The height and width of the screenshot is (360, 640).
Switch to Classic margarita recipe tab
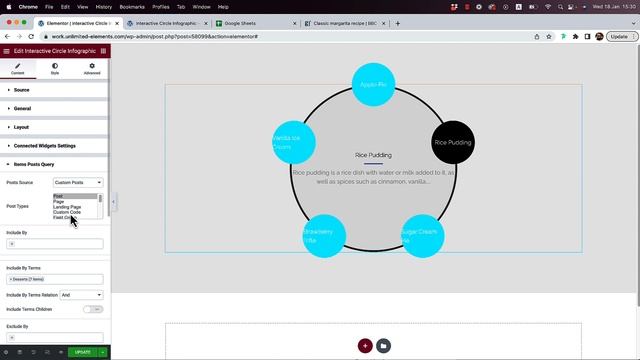click(x=344, y=23)
